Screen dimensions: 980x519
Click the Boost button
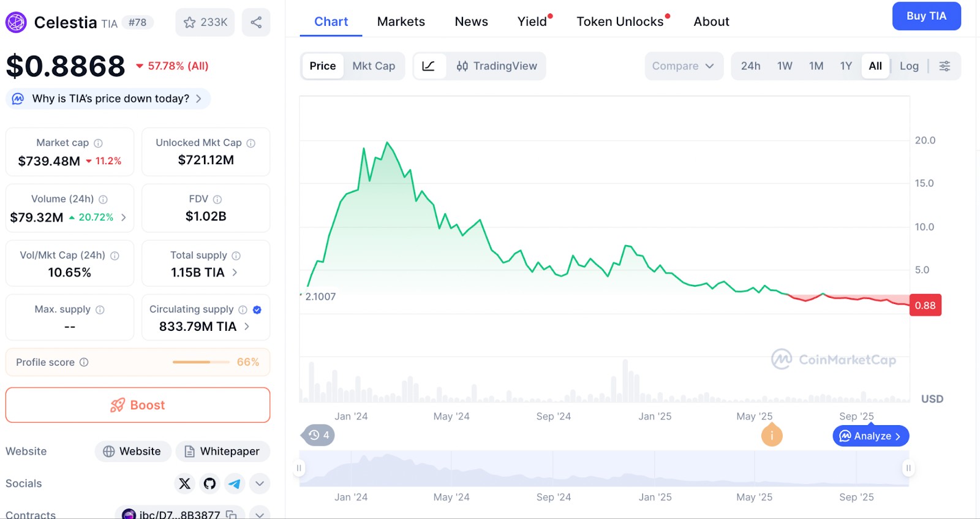138,405
